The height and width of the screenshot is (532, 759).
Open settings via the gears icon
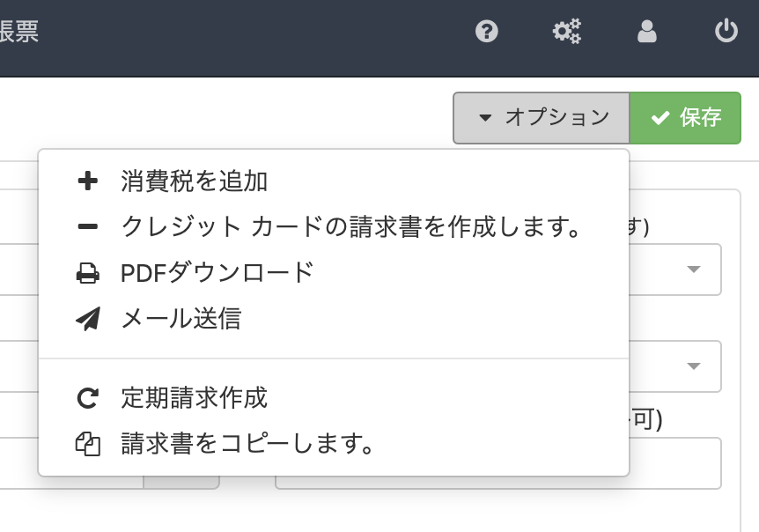(566, 33)
